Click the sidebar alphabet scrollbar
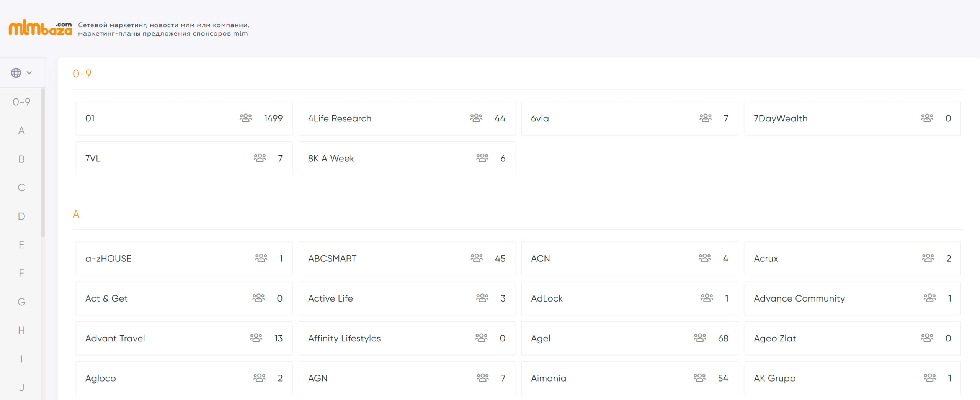The height and width of the screenshot is (400, 980). pos(43,163)
